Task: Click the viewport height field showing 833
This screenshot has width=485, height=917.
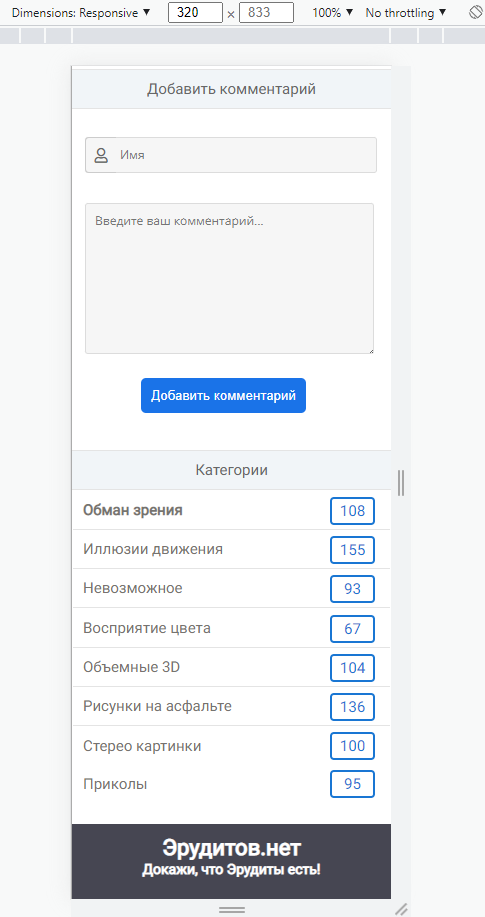Action: click(266, 12)
